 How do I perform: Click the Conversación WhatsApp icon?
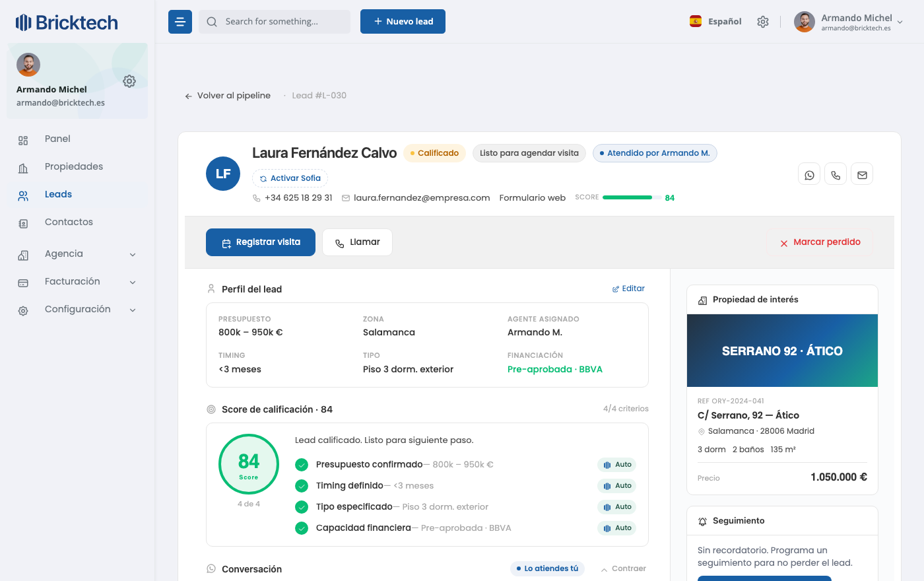tap(211, 568)
